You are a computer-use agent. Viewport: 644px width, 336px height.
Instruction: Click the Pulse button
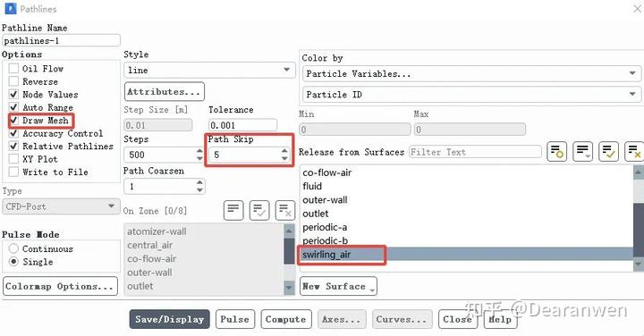click(235, 319)
